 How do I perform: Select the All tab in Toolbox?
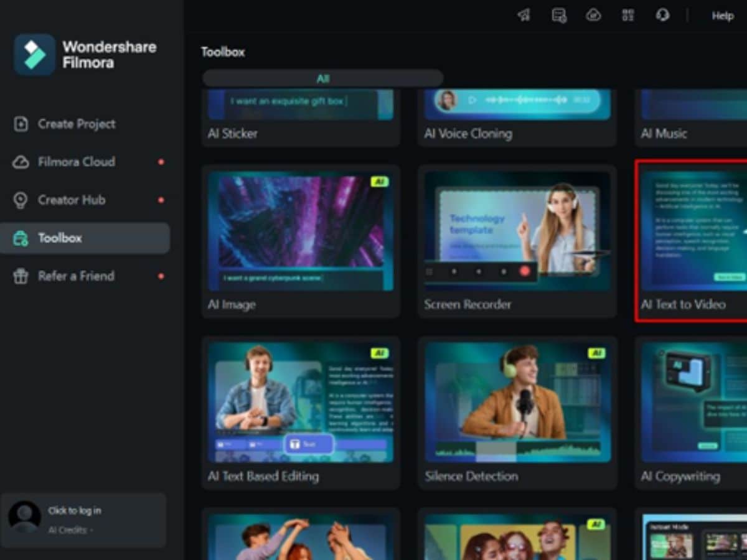point(322,78)
